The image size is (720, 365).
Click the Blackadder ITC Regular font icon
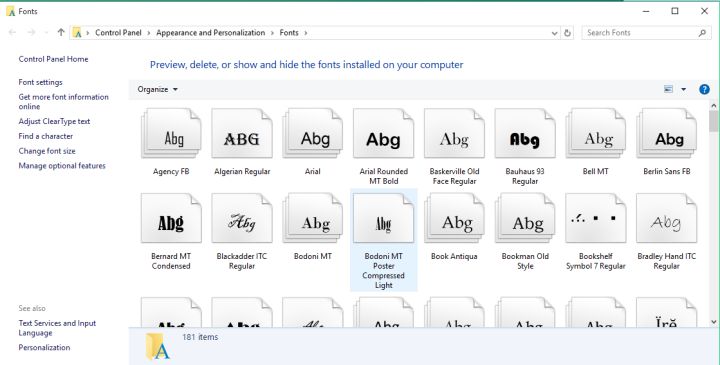tap(242, 218)
